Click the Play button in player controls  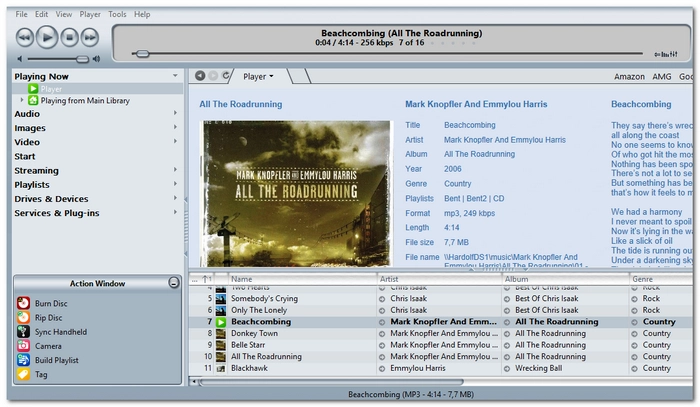pyautogui.click(x=46, y=37)
